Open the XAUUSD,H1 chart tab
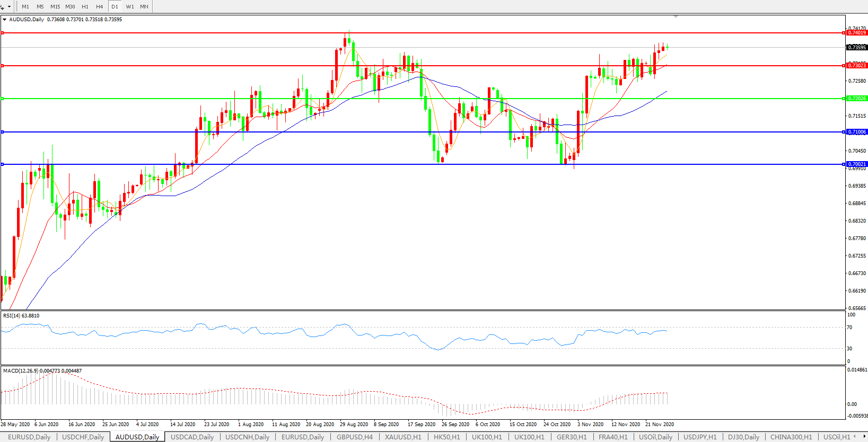This screenshot has width=868, height=442. (x=403, y=437)
